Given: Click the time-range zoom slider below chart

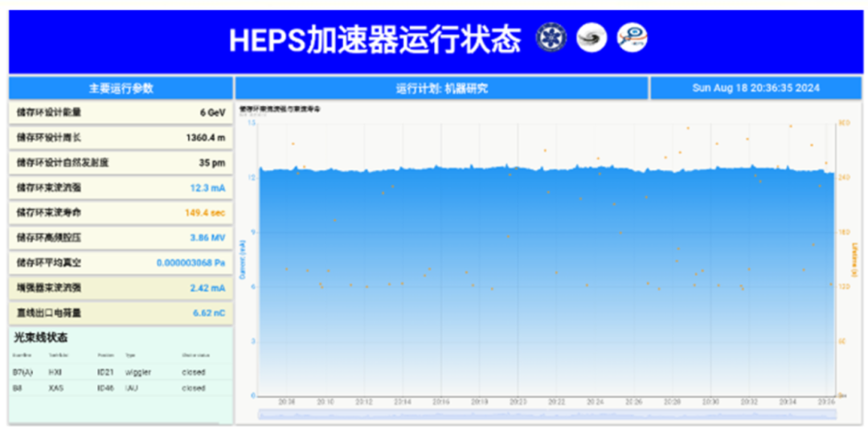Looking at the screenshot, I should (x=547, y=415).
